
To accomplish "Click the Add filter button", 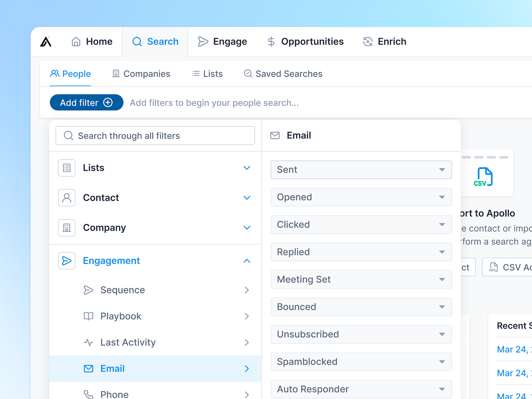I will coord(86,102).
